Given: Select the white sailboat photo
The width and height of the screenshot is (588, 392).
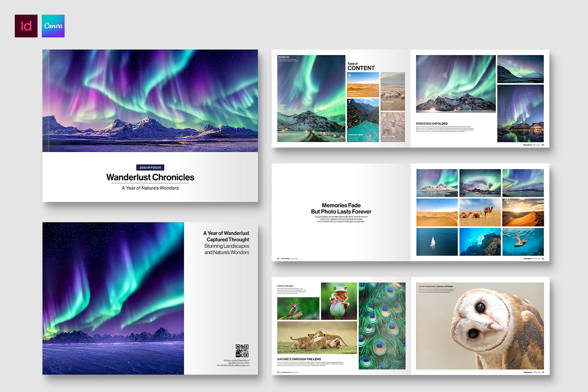Looking at the screenshot, I should tap(437, 242).
